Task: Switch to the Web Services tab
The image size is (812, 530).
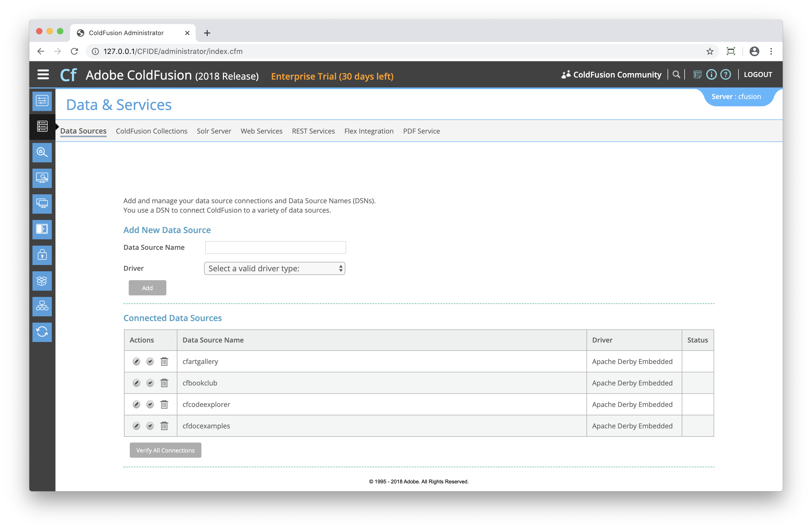Action: [261, 131]
